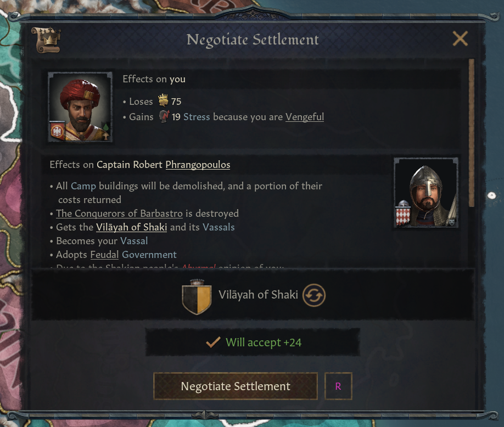Screen dimensions: 504x427
Task: Click the Vengeful trait link
Action: coord(305,117)
